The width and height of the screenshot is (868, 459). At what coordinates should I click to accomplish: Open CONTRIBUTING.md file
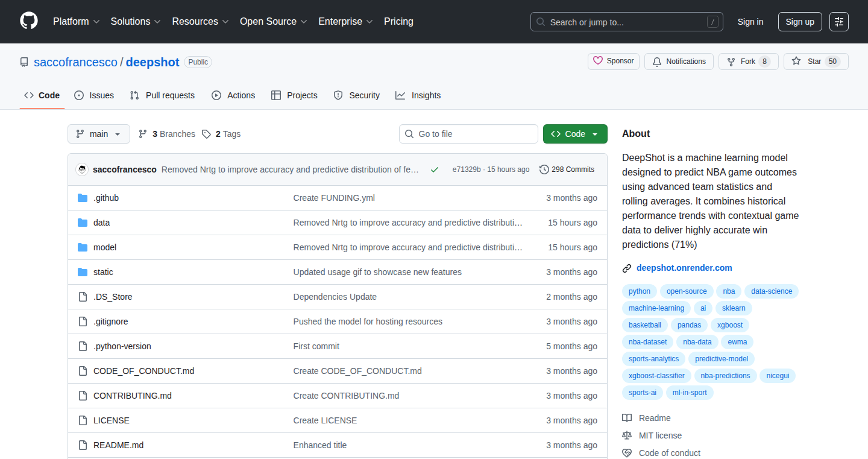(x=133, y=396)
